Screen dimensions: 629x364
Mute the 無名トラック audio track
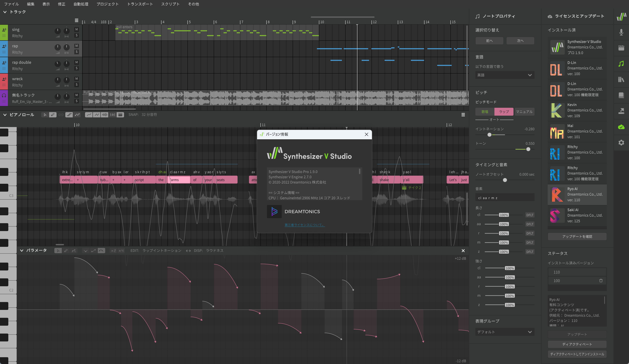pyautogui.click(x=77, y=95)
